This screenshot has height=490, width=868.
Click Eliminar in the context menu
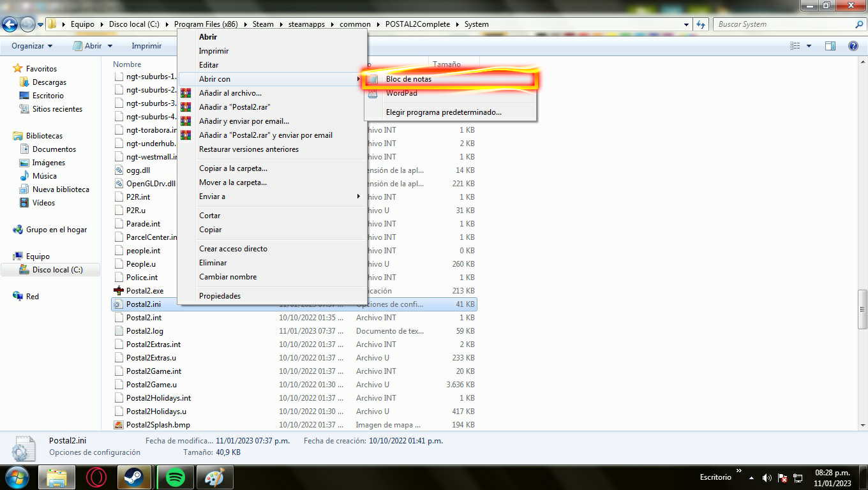tap(272, 263)
